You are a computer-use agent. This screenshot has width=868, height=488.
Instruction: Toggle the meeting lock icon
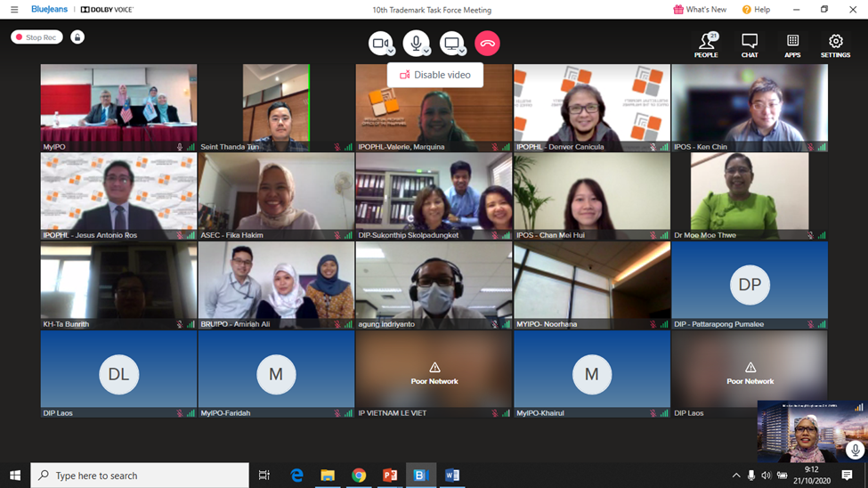tap(77, 37)
